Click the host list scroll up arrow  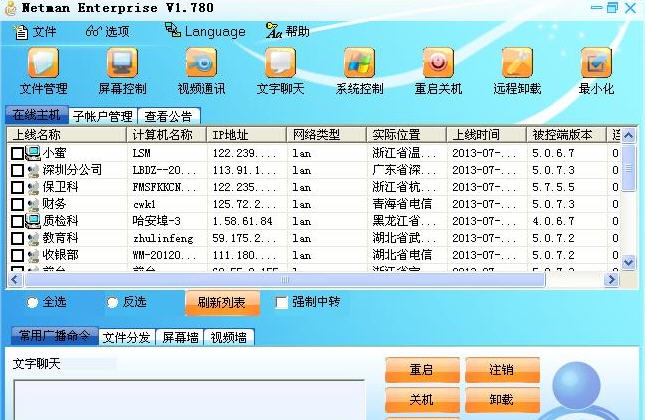(x=629, y=135)
